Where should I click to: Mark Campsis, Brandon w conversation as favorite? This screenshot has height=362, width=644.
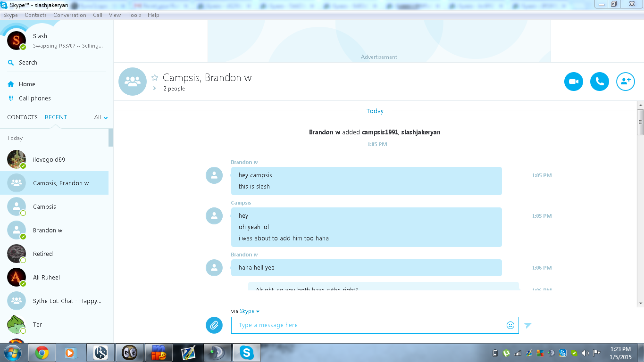tap(155, 78)
